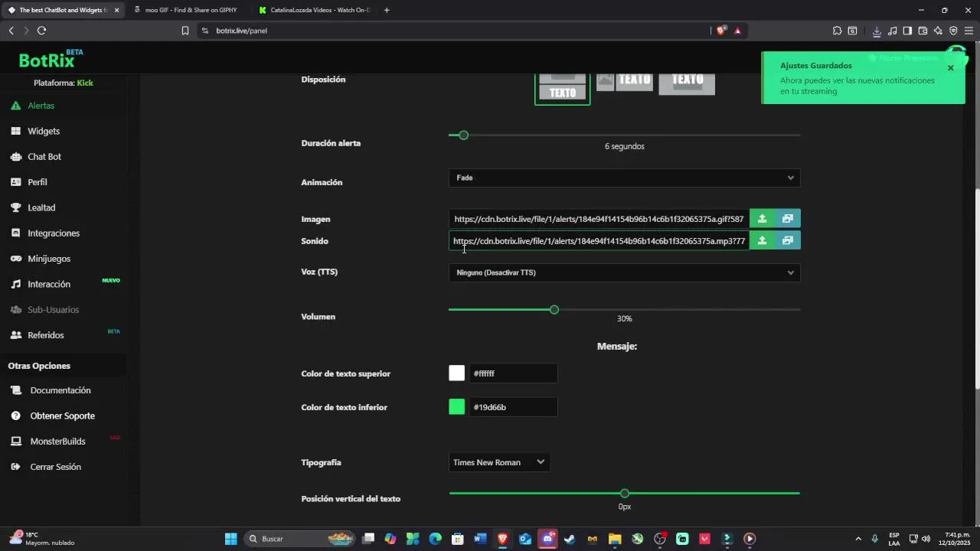The height and width of the screenshot is (551, 980).
Task: Open the Widgets section
Action: pos(44,131)
